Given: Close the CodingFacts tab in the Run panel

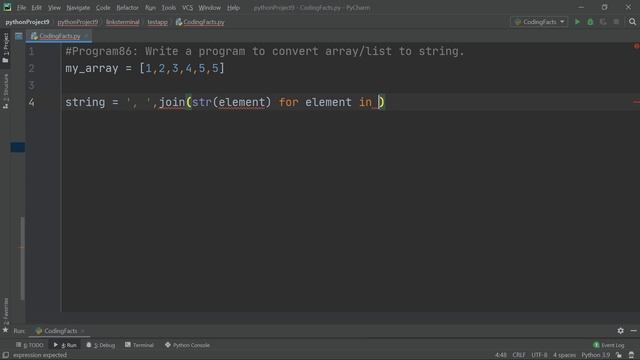Looking at the screenshot, I should point(83,331).
